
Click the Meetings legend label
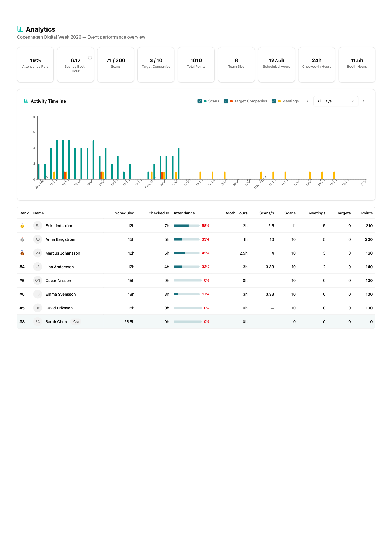(x=290, y=101)
